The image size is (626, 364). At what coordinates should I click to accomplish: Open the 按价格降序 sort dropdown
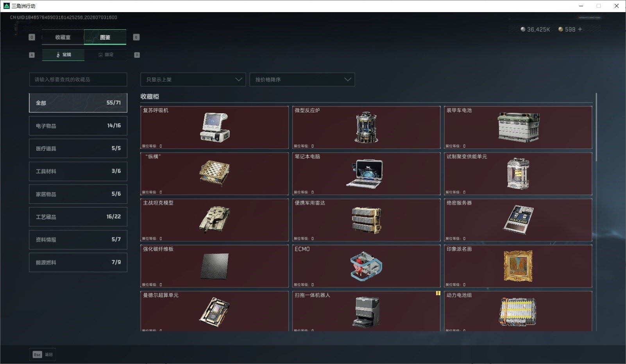(x=302, y=79)
